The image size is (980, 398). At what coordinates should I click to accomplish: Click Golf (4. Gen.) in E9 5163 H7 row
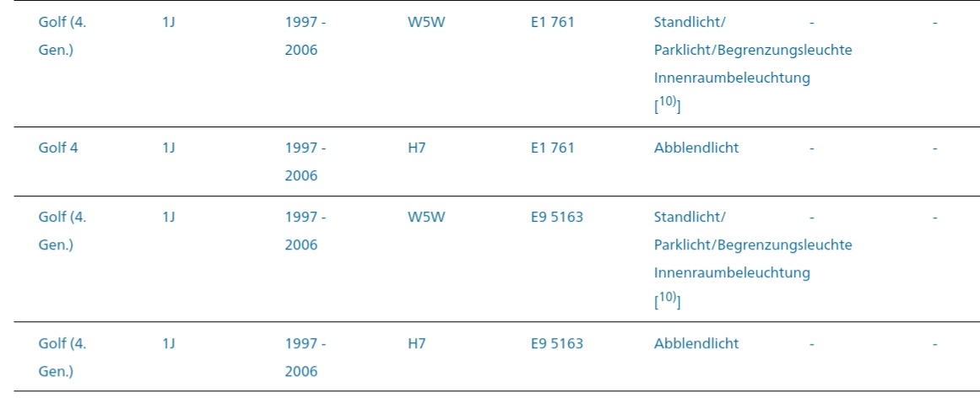[x=62, y=343]
